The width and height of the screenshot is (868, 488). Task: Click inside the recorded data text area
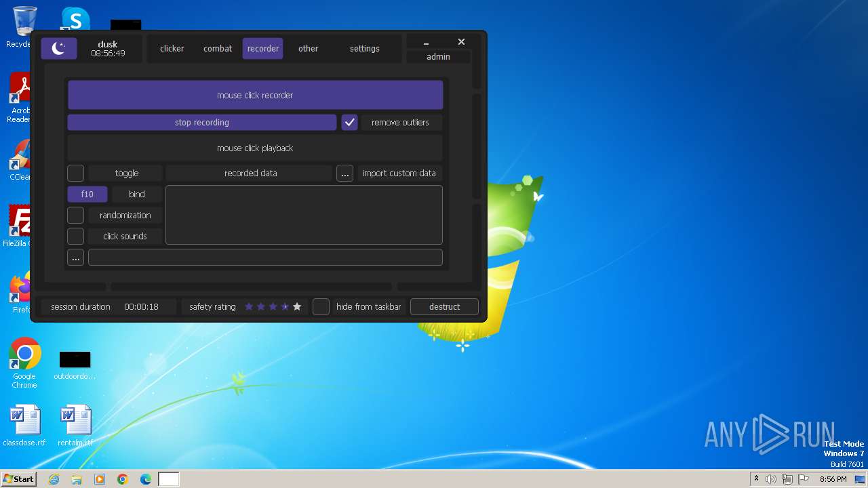click(304, 215)
